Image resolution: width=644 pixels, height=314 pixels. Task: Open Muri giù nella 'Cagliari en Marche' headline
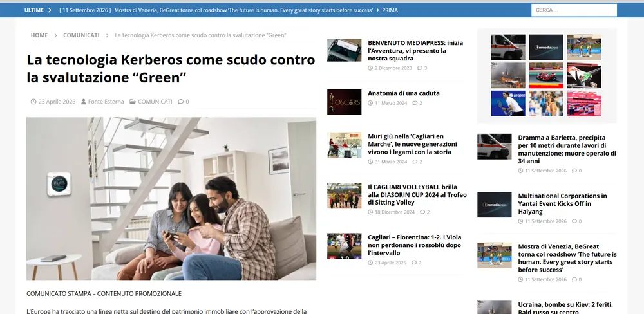click(412, 144)
